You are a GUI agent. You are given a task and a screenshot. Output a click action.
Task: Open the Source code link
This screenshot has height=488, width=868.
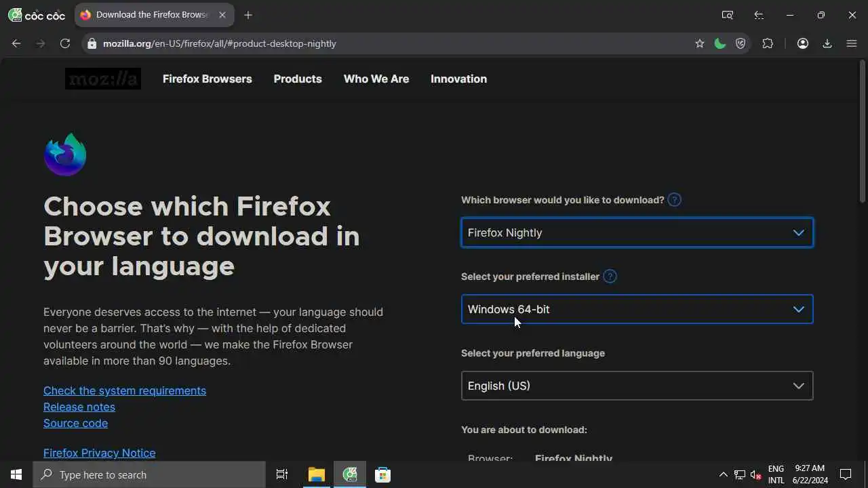coord(75,423)
